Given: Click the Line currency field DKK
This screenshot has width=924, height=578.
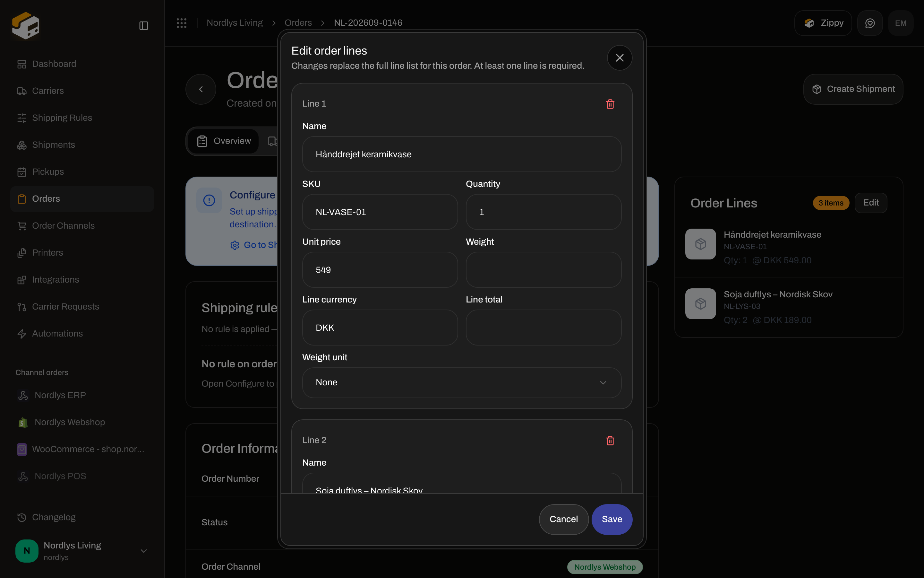Looking at the screenshot, I should (380, 328).
